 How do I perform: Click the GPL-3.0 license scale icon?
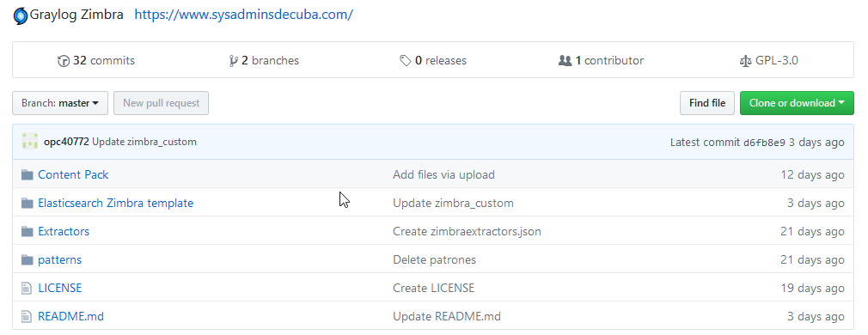point(746,61)
